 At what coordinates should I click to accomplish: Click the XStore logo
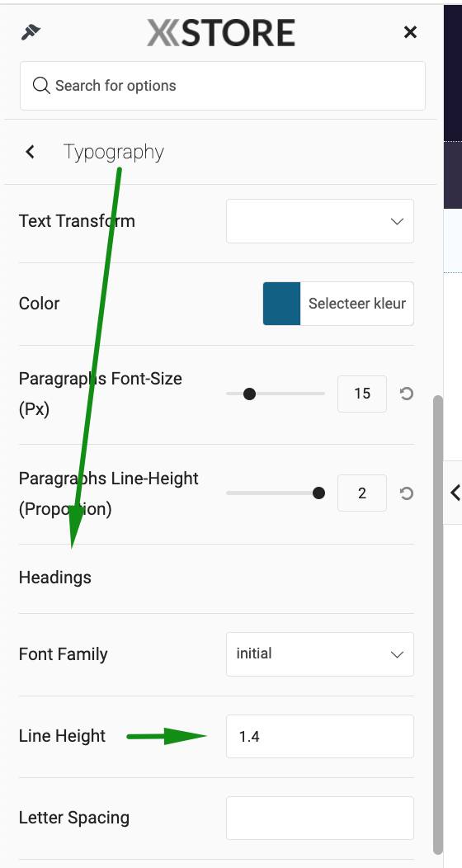221,32
